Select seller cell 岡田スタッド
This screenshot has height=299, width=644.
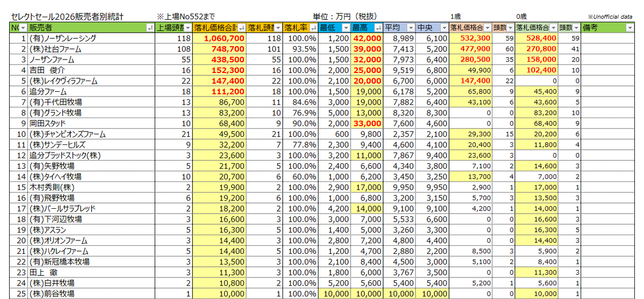(92, 123)
